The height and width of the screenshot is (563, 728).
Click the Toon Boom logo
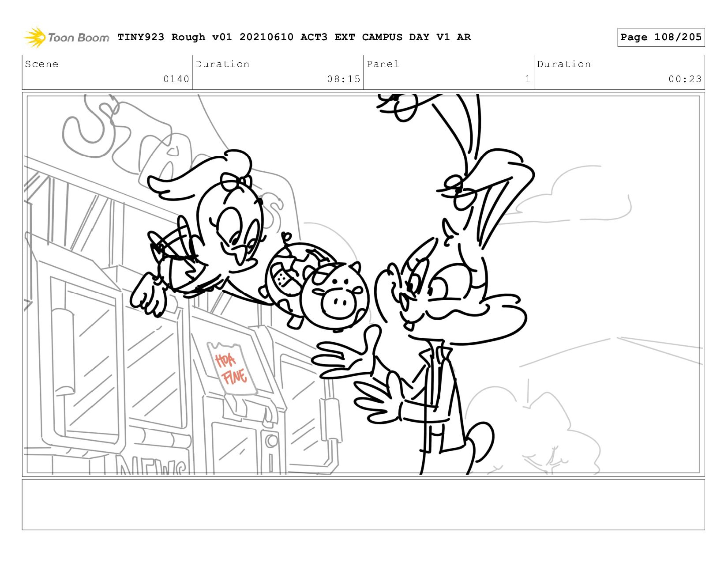pos(66,37)
